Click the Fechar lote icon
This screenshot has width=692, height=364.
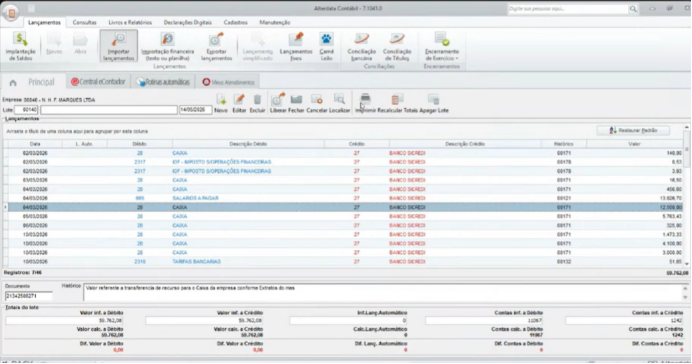[296, 104]
